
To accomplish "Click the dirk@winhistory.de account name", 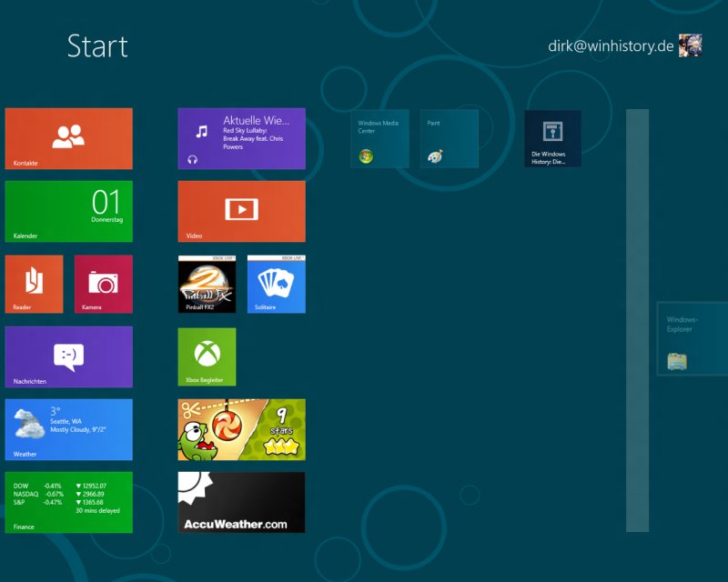I will [611, 46].
